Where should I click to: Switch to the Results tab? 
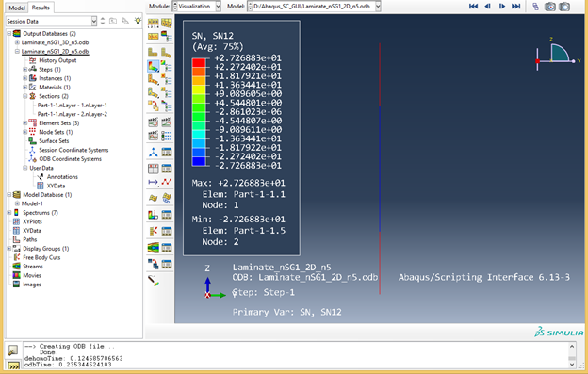41,8
